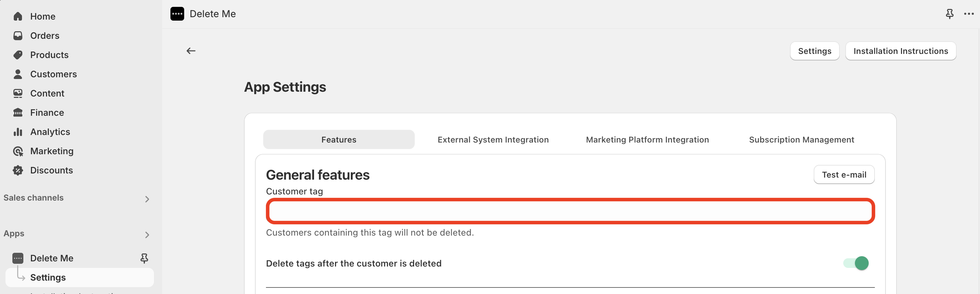
Task: Click the Settings button at top right
Action: (x=814, y=51)
